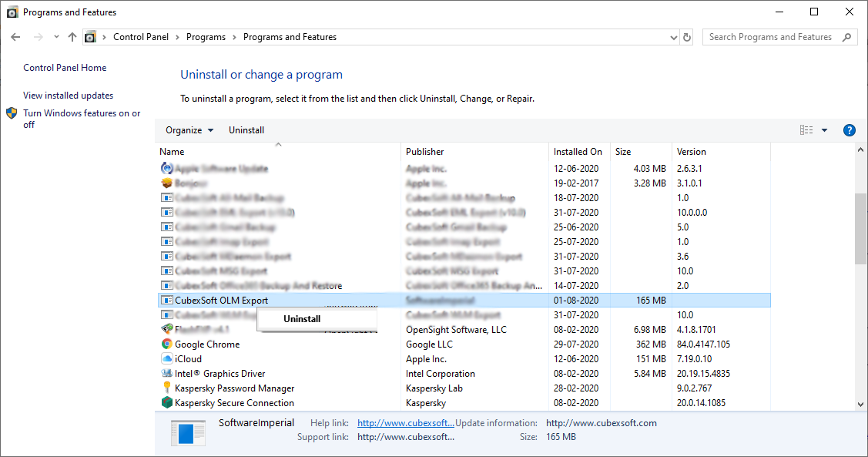Open the Organize dropdown menu
Viewport: 868px width, 457px height.
click(x=189, y=130)
